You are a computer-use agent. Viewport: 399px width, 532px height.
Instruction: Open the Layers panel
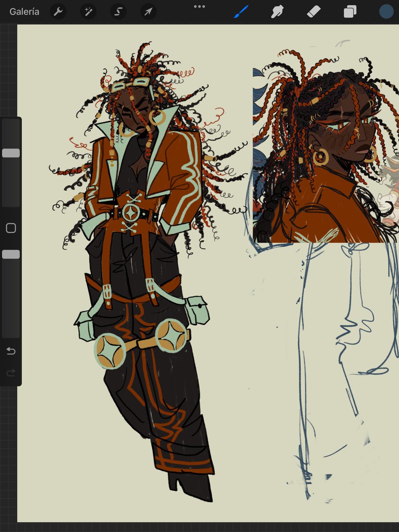350,12
